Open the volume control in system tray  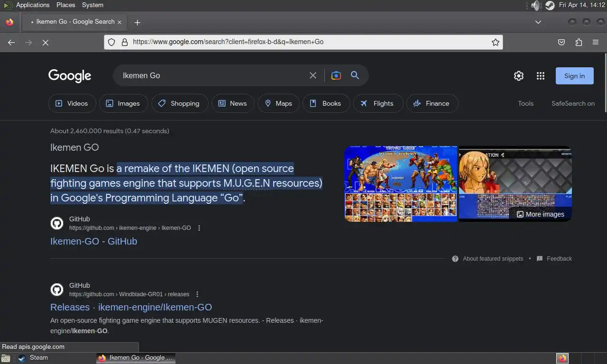point(535,5)
